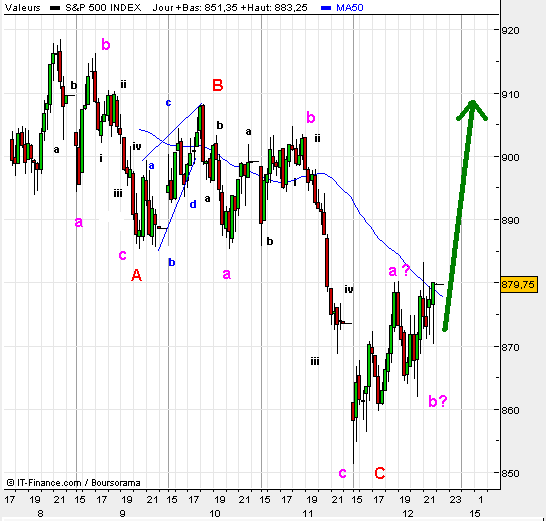
Task: Click the 850 price axis label
Action: point(510,473)
